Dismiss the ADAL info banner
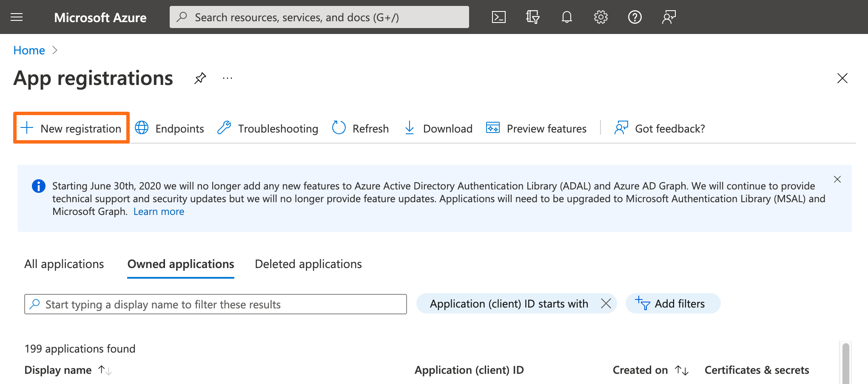The height and width of the screenshot is (384, 868). pos(837,179)
